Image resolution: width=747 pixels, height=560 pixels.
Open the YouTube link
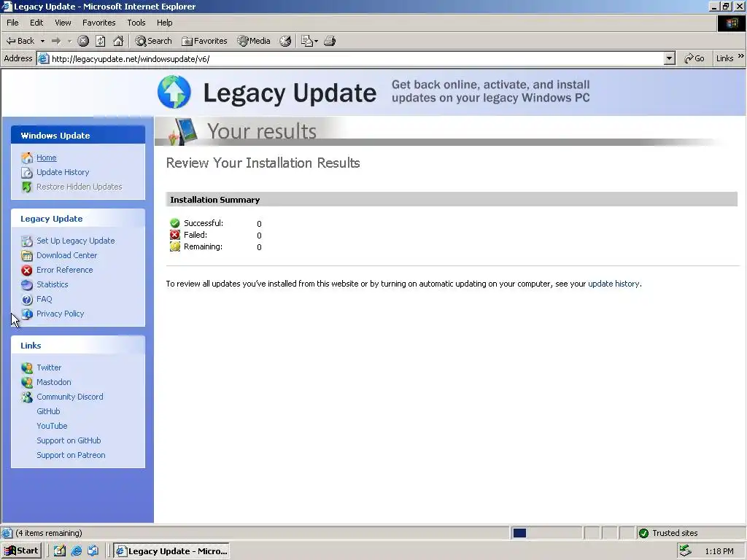52,426
